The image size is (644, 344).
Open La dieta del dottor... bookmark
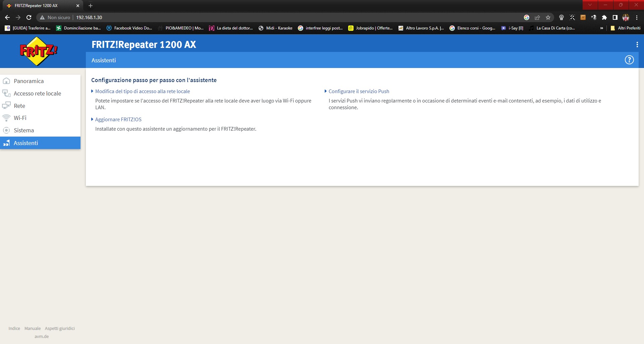(231, 28)
